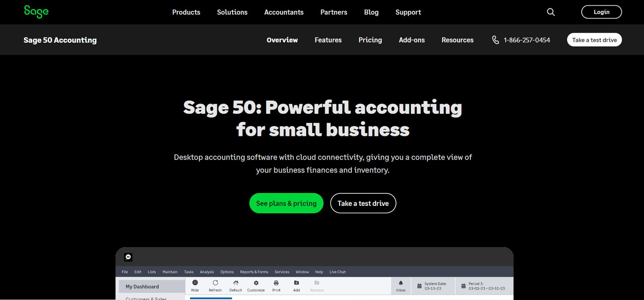
Task: Click the phone handset icon
Action: tap(495, 40)
